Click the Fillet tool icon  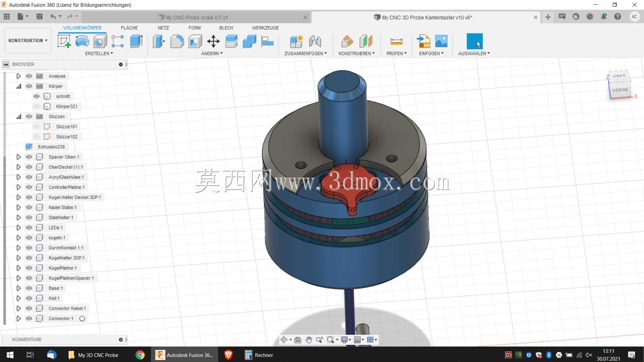(x=177, y=41)
